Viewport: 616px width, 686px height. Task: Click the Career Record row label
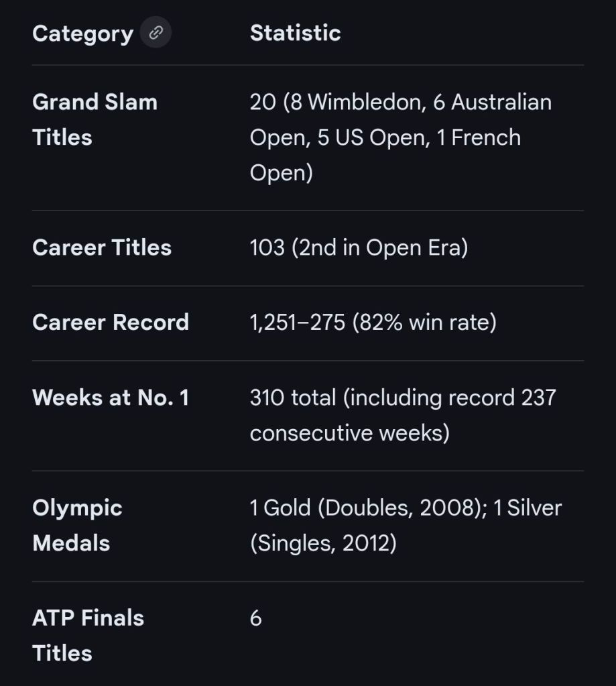tap(111, 323)
